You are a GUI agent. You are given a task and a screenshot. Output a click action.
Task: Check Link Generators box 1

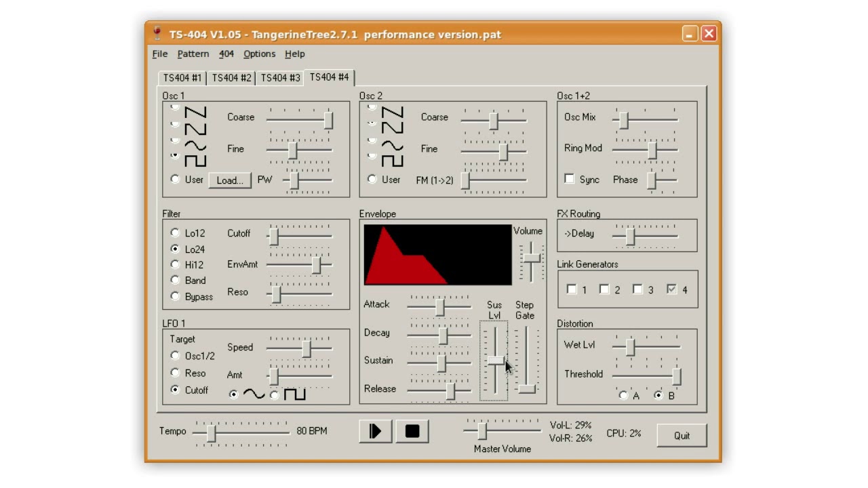572,289
